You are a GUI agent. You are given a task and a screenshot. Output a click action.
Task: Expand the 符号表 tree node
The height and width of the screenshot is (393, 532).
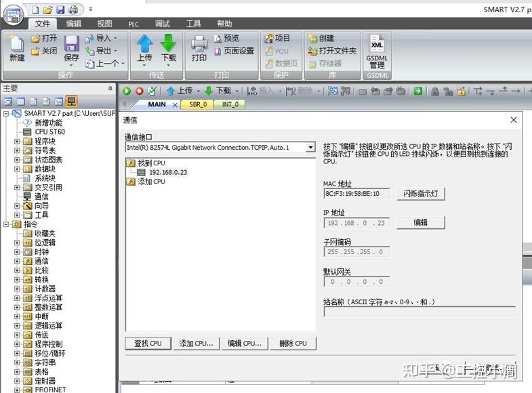(17, 150)
